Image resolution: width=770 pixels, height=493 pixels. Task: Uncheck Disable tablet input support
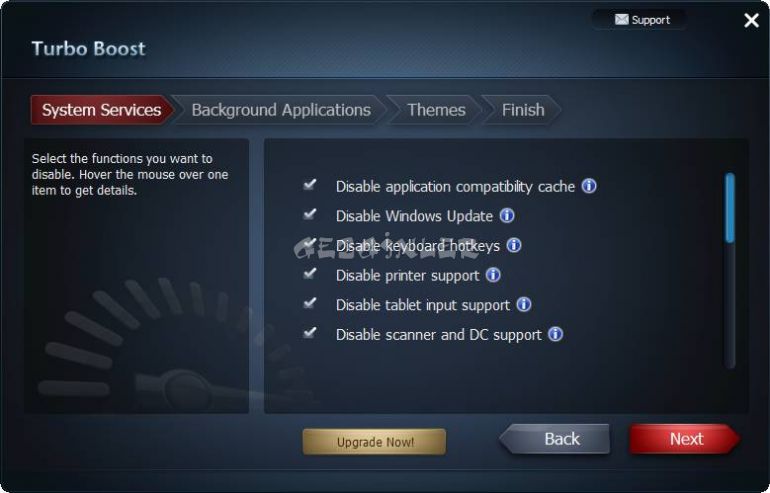309,303
